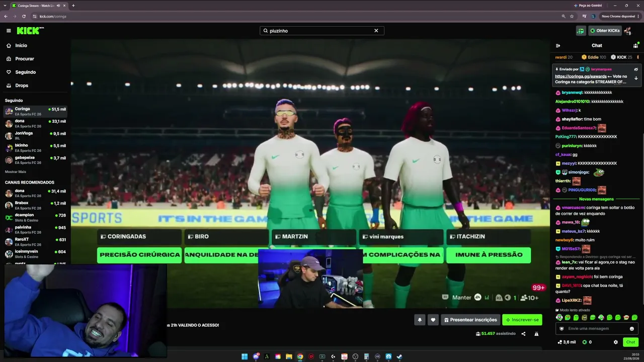
Task: Open recommended channel dcampion
Action: click(x=35, y=217)
